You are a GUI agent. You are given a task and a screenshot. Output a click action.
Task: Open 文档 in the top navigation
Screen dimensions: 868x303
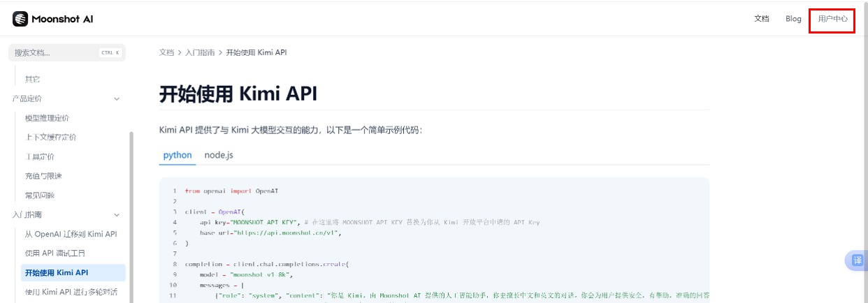pos(762,19)
